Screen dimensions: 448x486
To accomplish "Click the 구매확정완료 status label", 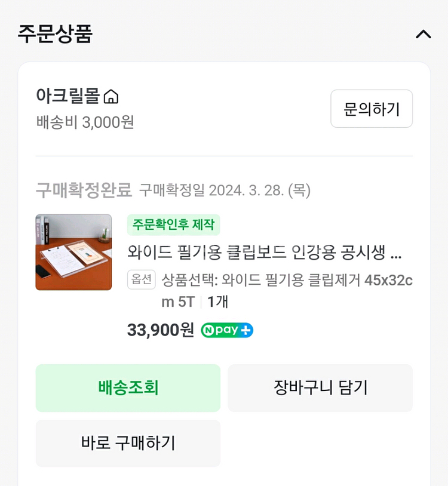I will pos(84,190).
